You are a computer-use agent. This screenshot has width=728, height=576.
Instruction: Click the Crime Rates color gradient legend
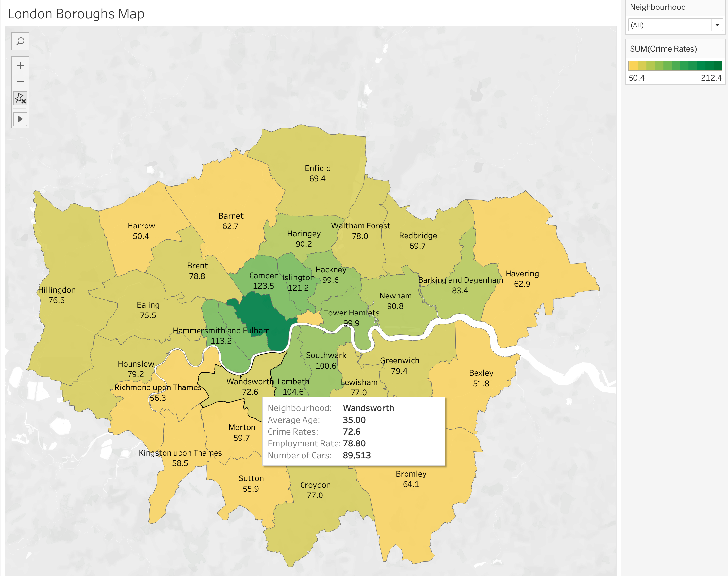[675, 65]
